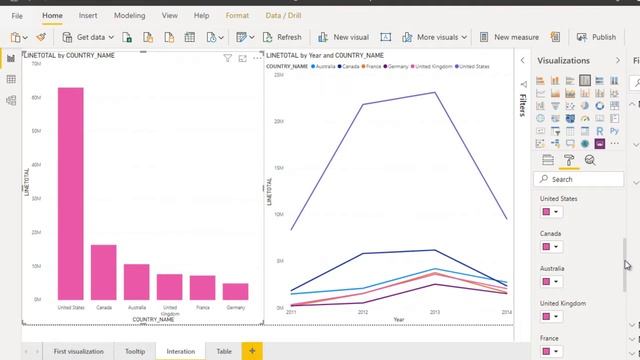640x360 pixels.
Task: Click the Quick measure icon
Action: 556,37
